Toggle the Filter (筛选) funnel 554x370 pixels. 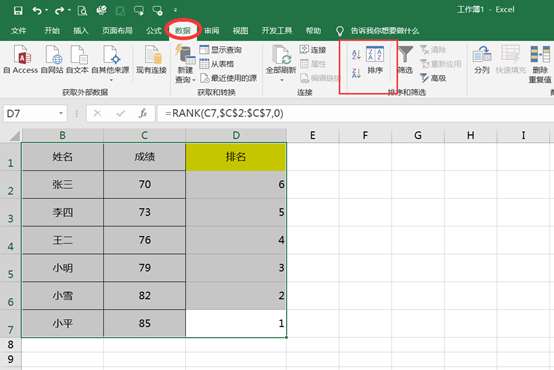(405, 59)
